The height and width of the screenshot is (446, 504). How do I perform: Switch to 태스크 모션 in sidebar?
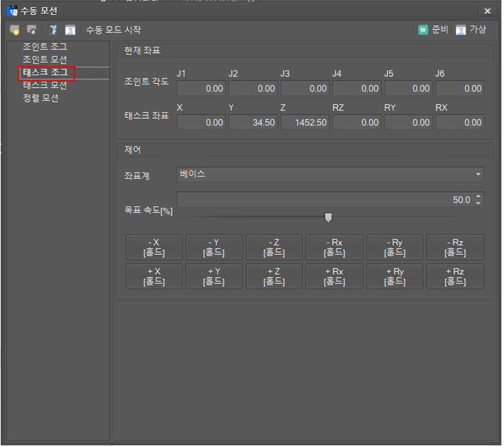pos(45,86)
